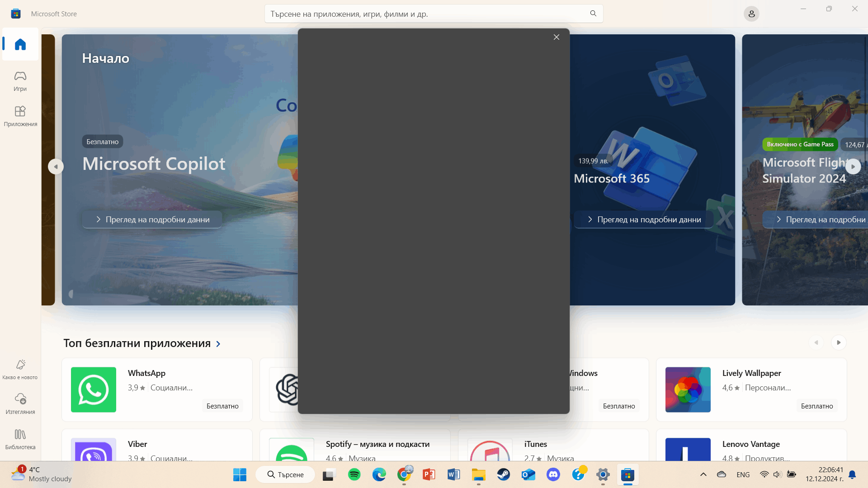Screen dimensions: 868x488
Task: Launch PowerPoint from taskbar
Action: pyautogui.click(x=429, y=474)
